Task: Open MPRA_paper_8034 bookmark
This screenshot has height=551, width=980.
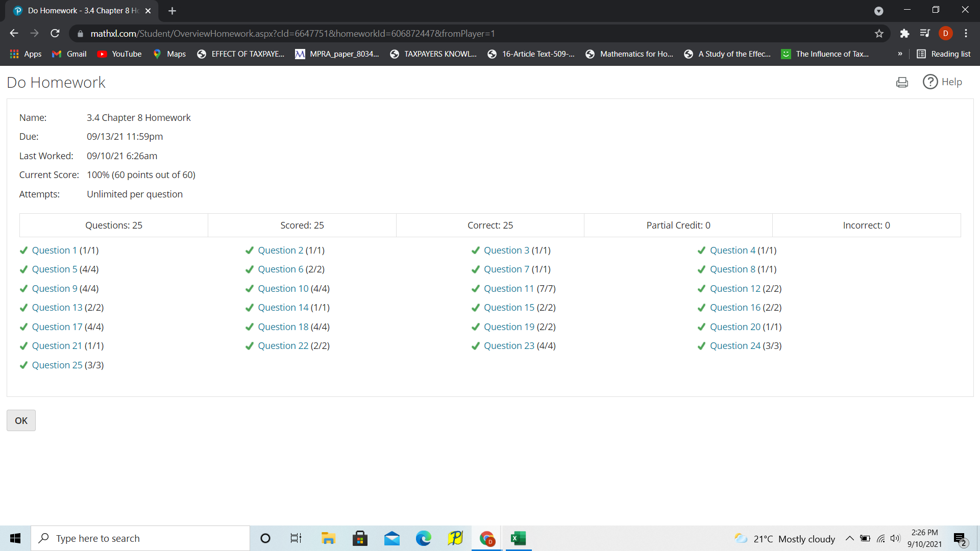Action: click(x=337, y=54)
